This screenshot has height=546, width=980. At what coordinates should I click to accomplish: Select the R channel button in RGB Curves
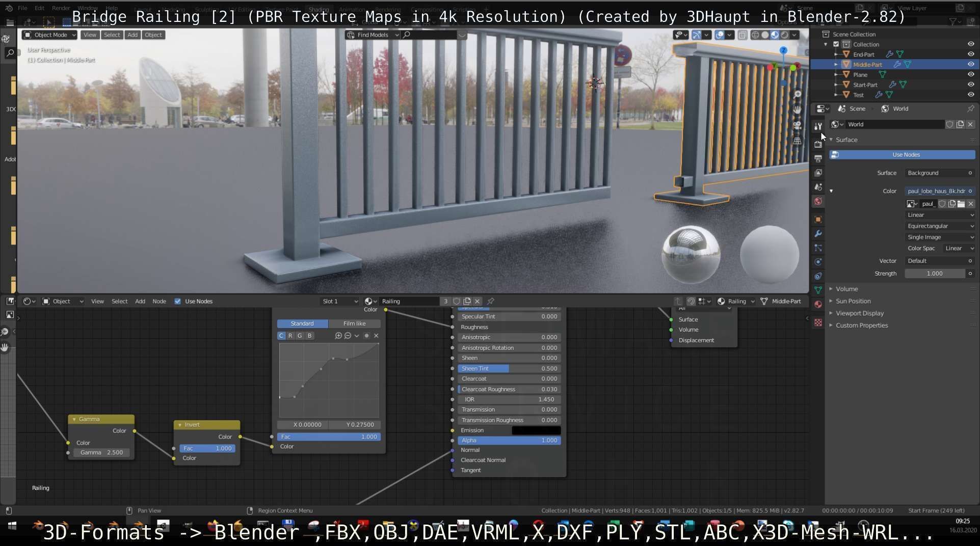click(x=290, y=336)
